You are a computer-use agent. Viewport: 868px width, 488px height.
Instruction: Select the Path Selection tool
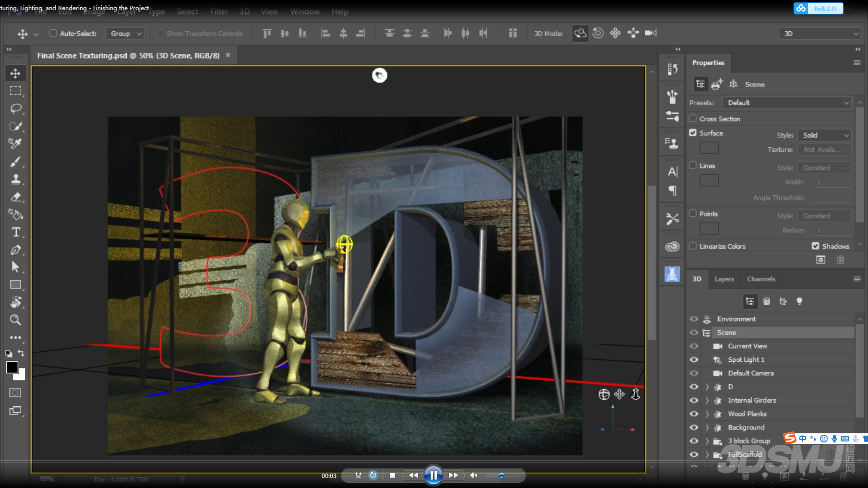[15, 267]
